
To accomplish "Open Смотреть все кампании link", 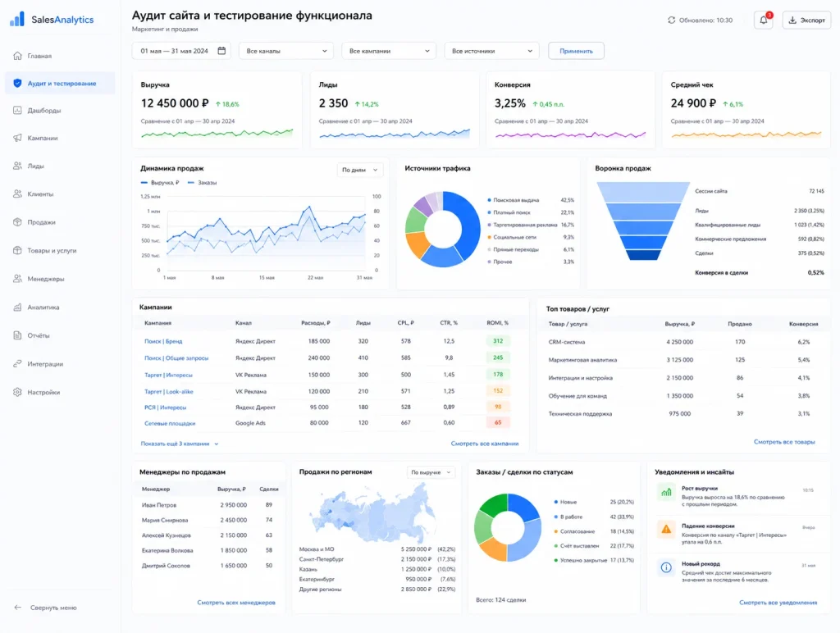I will pos(484,444).
